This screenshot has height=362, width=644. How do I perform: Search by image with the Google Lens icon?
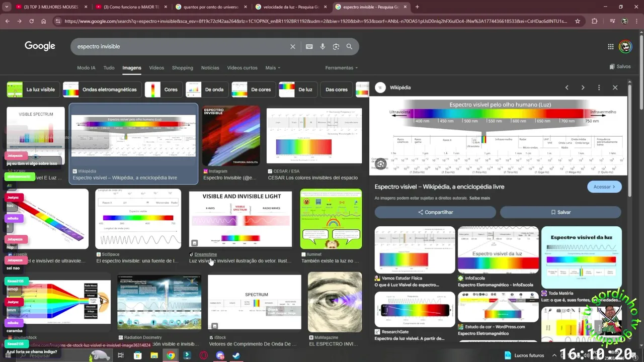[x=336, y=46]
